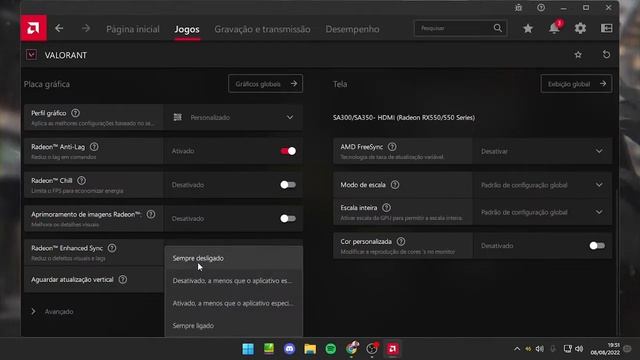Image resolution: width=640 pixels, height=360 pixels.
Task: Switch to Jogos tab
Action: (187, 29)
